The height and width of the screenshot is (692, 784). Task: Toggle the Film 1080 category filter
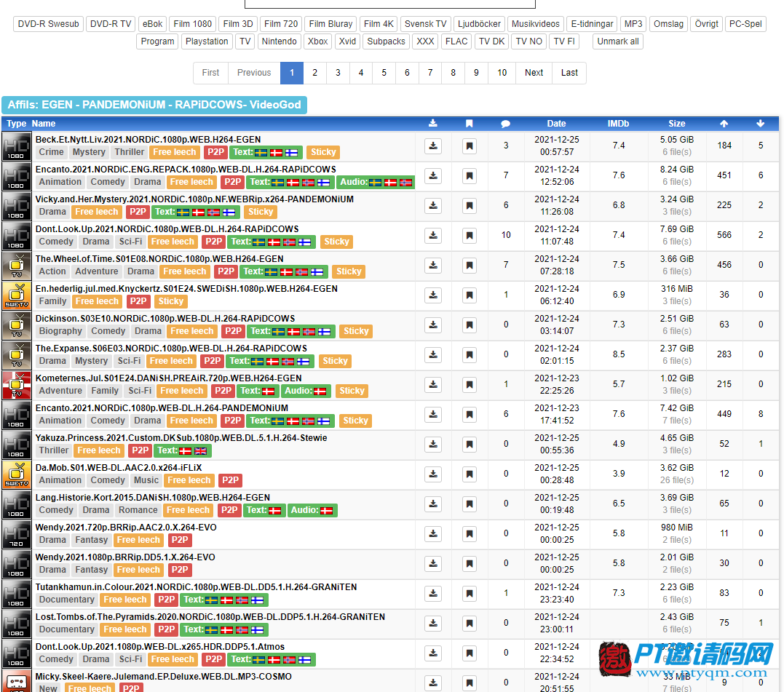point(192,24)
